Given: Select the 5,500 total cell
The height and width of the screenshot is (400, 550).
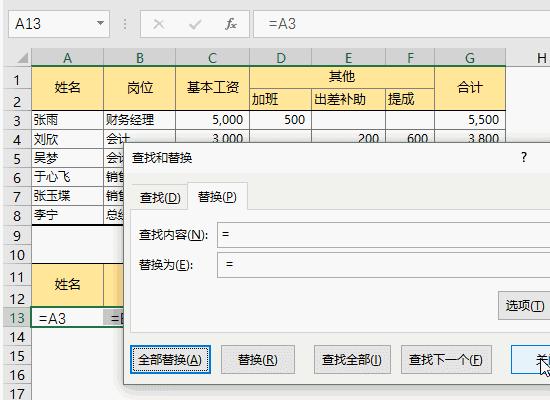Looking at the screenshot, I should tap(470, 120).
